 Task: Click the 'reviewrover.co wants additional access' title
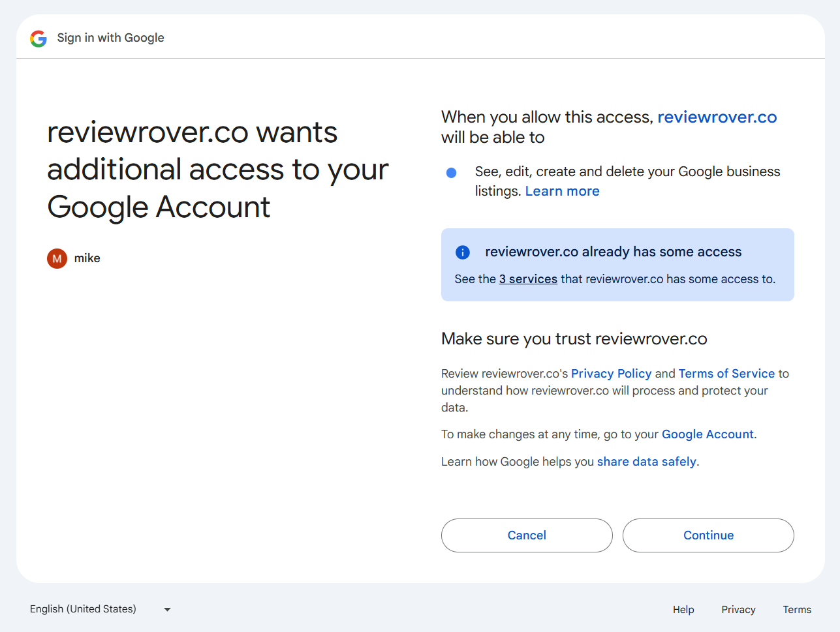coord(218,170)
